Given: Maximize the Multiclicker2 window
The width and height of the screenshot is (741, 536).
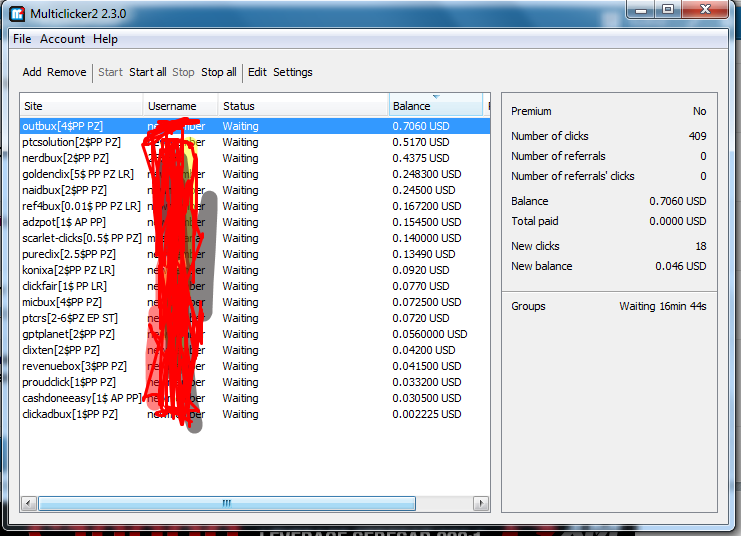Looking at the screenshot, I should [668, 9].
